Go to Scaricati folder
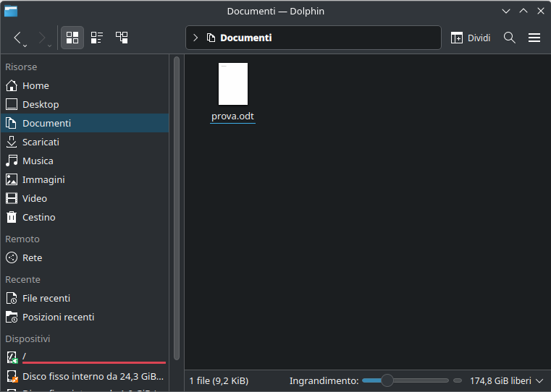Viewport: 551px width, 392px height. tap(41, 142)
